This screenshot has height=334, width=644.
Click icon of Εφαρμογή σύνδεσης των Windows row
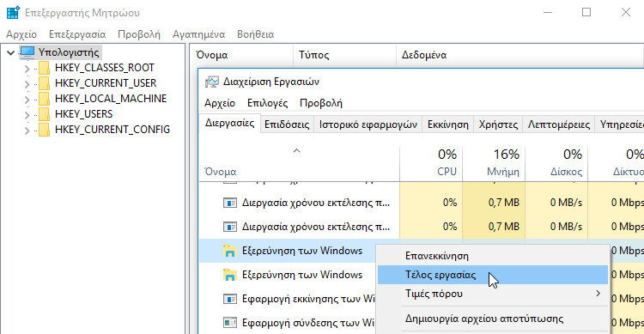coord(230,323)
